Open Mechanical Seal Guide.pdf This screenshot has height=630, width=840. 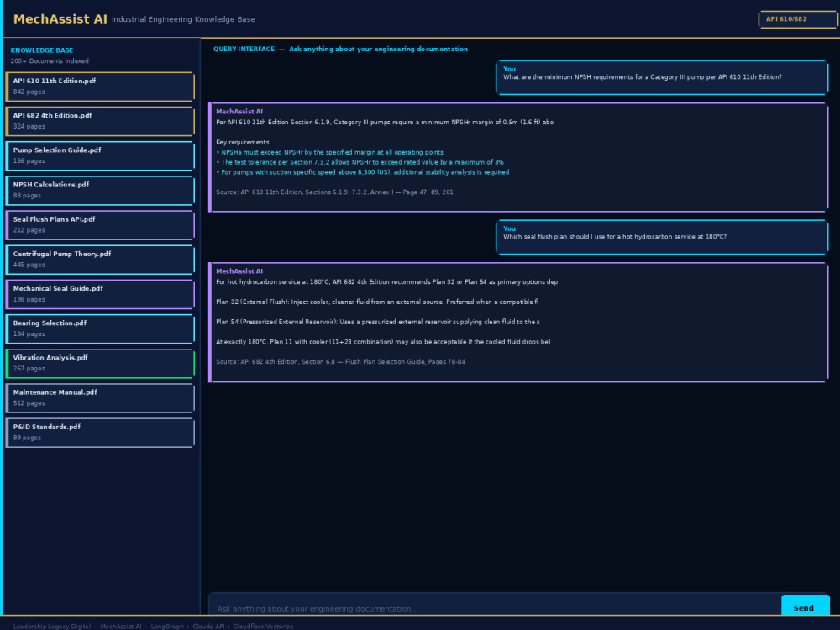point(100,294)
